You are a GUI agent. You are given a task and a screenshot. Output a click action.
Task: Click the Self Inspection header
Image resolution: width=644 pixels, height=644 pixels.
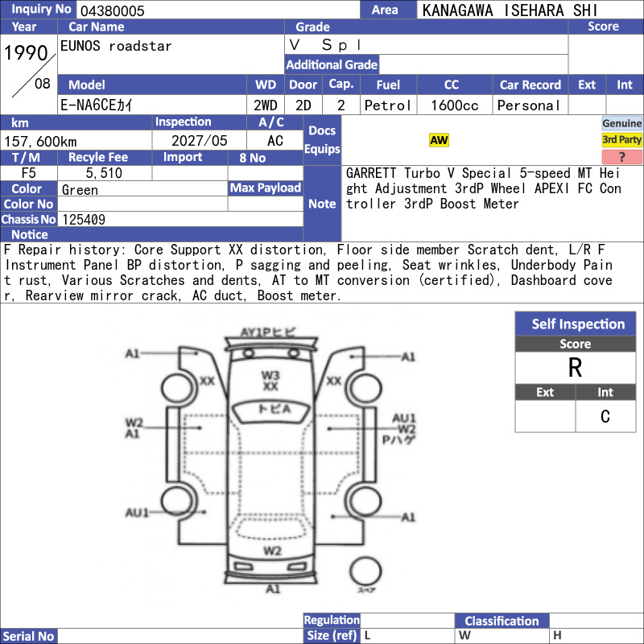(x=576, y=324)
